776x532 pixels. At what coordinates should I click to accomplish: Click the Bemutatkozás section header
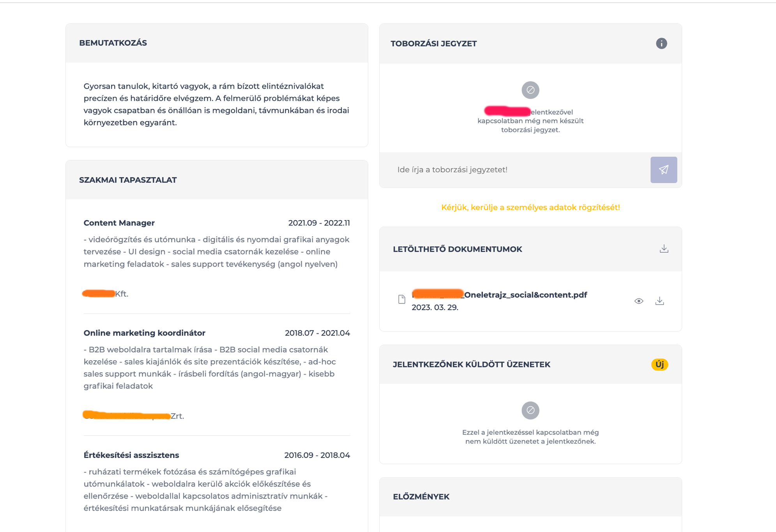[113, 43]
